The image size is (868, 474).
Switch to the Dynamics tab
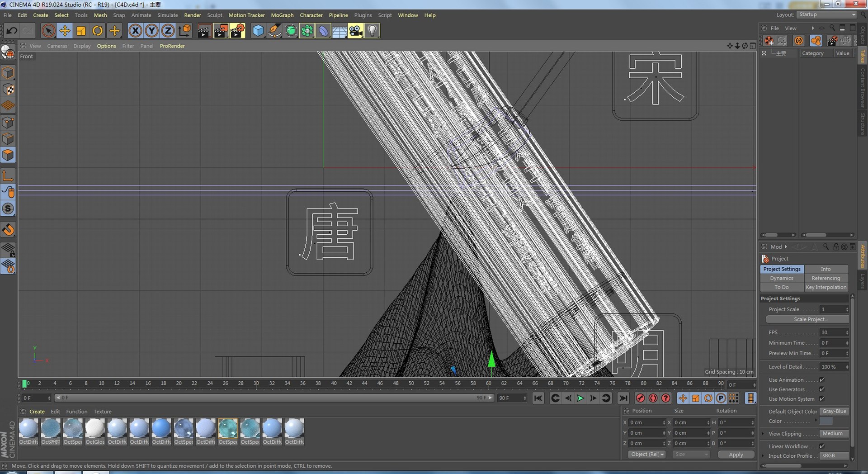[782, 278]
